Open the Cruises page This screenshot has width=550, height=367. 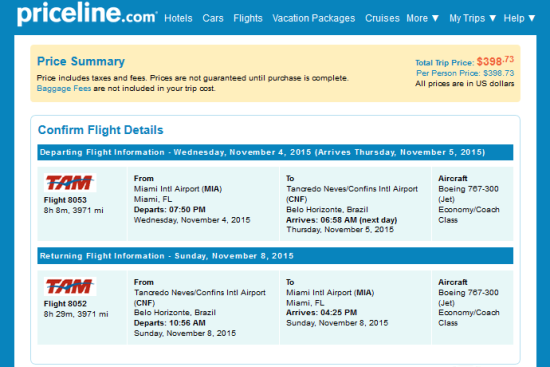[x=382, y=18]
